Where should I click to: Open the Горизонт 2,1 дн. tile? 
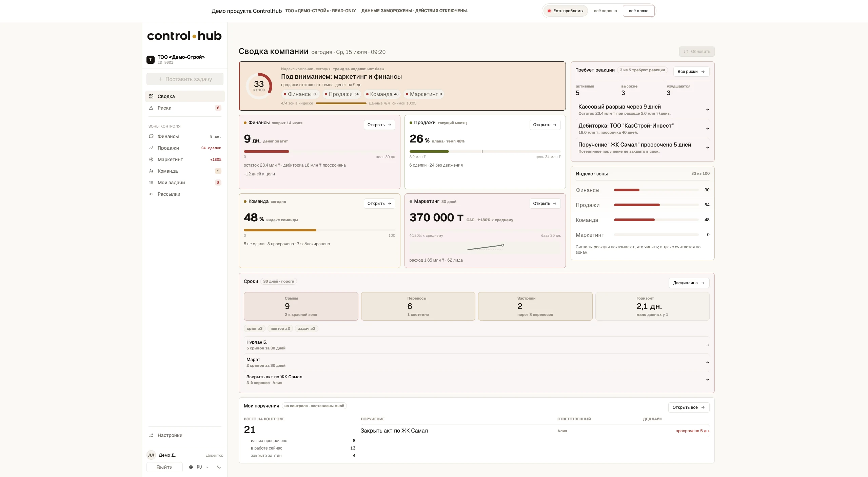[652, 306]
